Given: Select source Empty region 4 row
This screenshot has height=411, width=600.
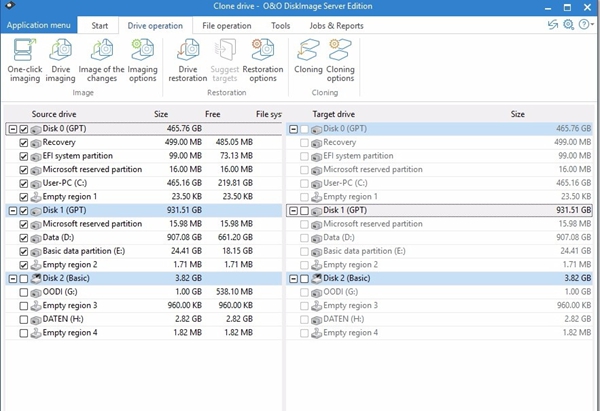Looking at the screenshot, I should coord(144,333).
